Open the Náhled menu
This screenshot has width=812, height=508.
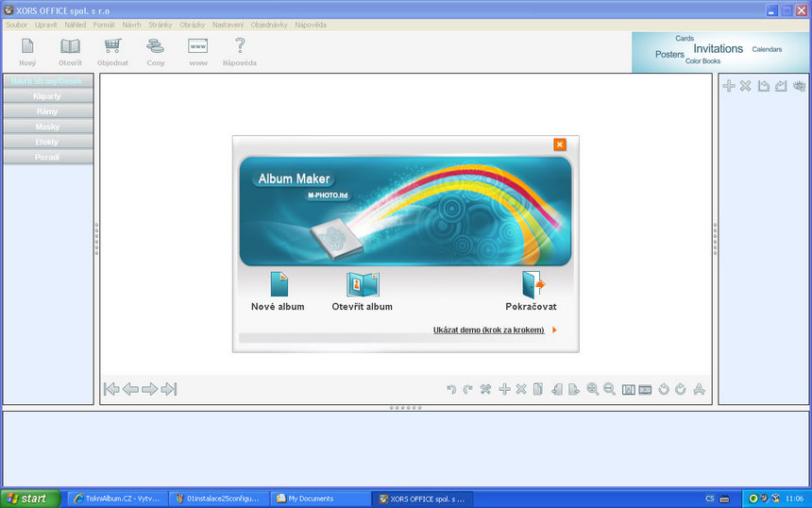pos(76,25)
